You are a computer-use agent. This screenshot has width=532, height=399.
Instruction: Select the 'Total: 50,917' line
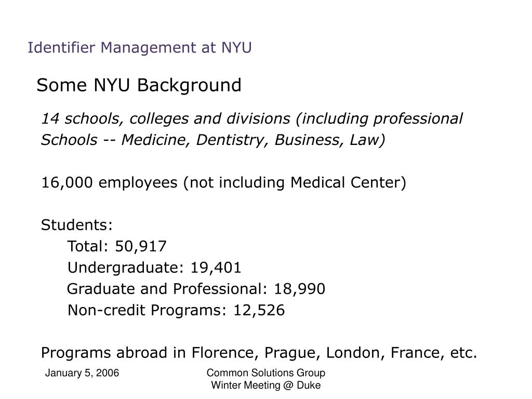pyautogui.click(x=117, y=246)
